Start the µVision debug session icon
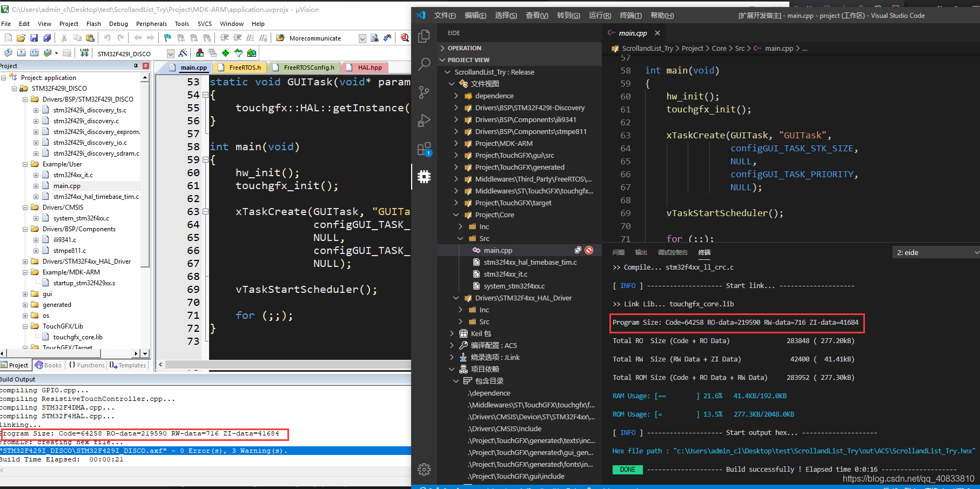This screenshot has width=980, height=489. click(x=405, y=38)
